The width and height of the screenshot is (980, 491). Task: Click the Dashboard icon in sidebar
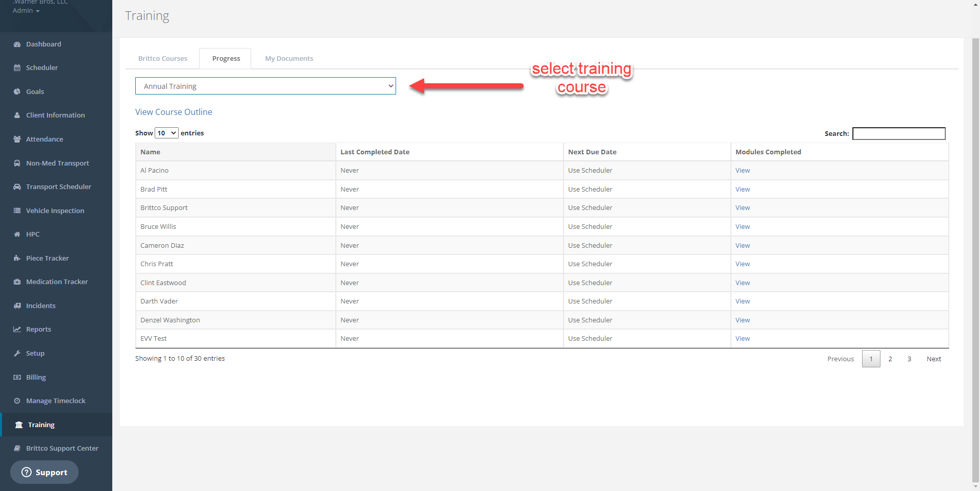click(17, 44)
